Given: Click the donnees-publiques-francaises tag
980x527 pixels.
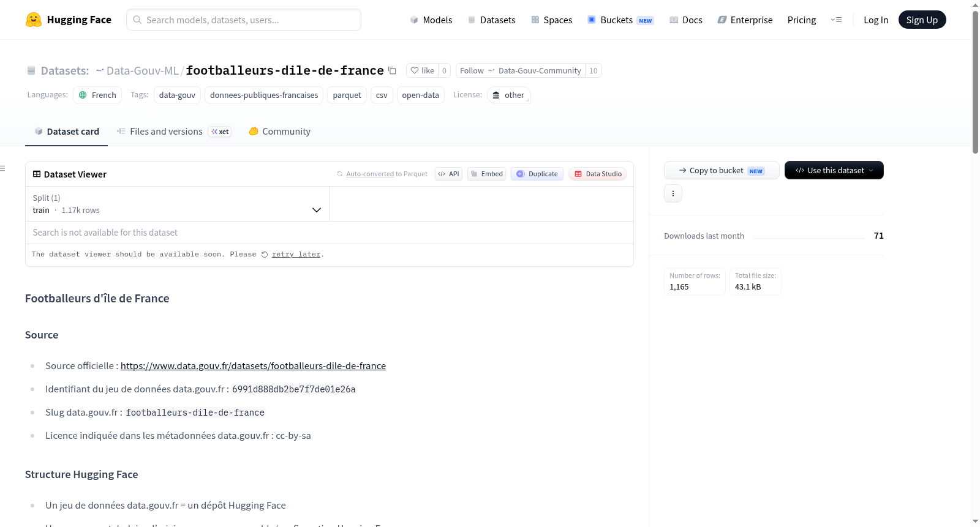Looking at the screenshot, I should [264, 95].
